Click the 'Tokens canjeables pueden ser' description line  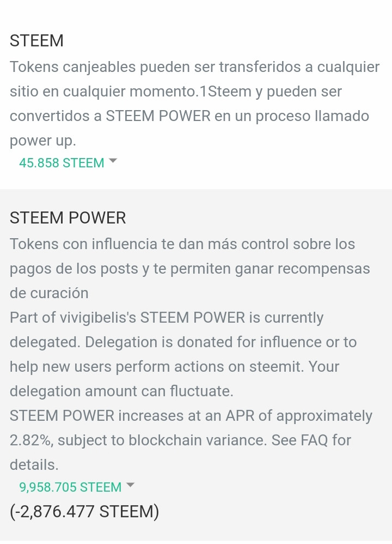[x=194, y=67]
